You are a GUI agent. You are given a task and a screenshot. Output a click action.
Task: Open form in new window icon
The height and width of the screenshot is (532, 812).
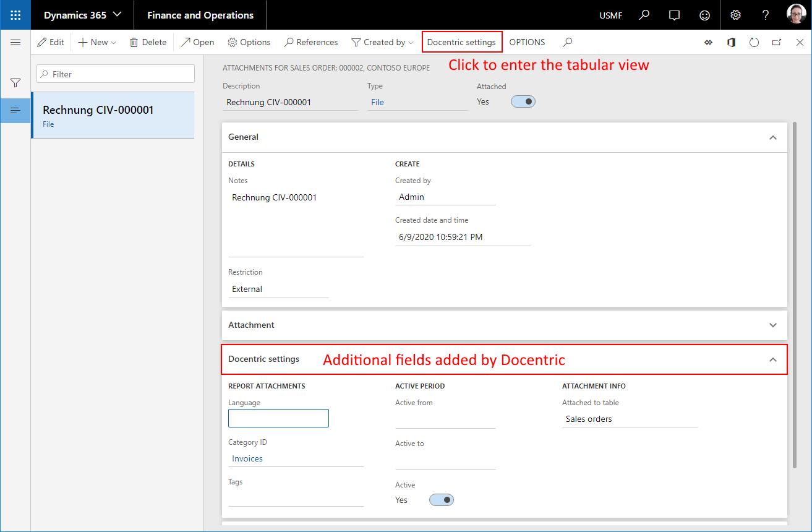tap(777, 42)
